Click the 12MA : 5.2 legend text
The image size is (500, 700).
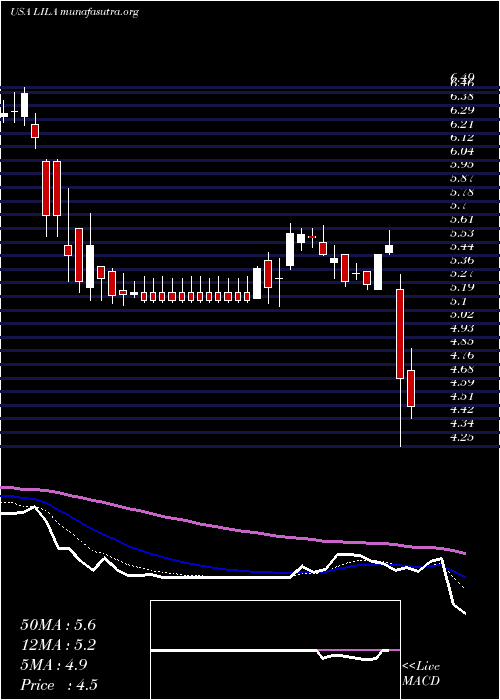pyautogui.click(x=58, y=645)
